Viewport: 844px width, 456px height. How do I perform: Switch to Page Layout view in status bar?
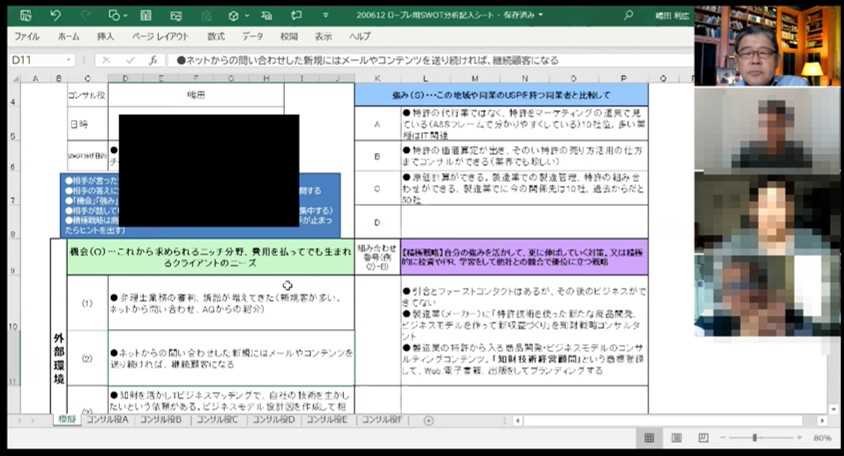click(677, 438)
